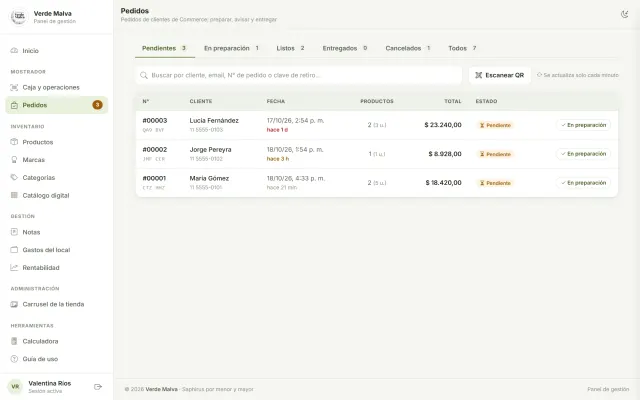Click the Calculadora icon
The width and height of the screenshot is (640, 400).
click(14, 341)
